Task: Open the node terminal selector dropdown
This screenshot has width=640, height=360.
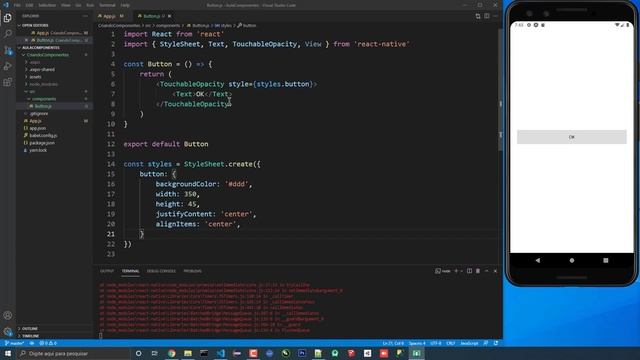Action: tap(443, 271)
